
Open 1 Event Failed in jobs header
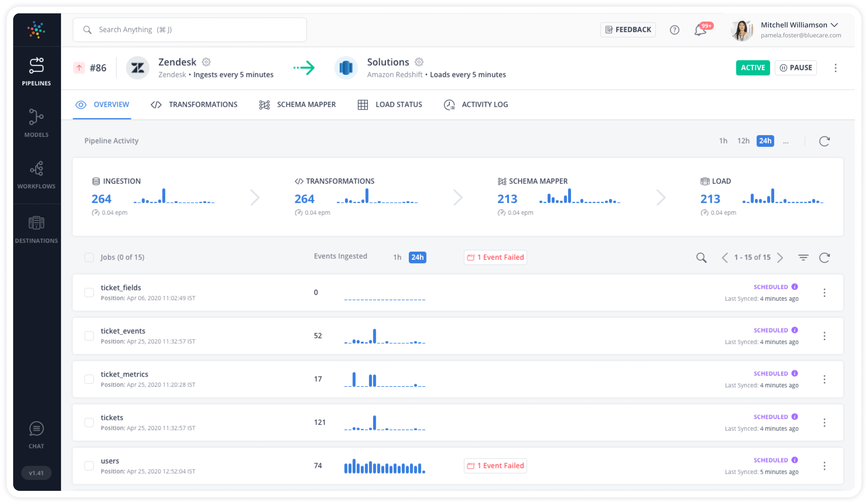(x=495, y=257)
